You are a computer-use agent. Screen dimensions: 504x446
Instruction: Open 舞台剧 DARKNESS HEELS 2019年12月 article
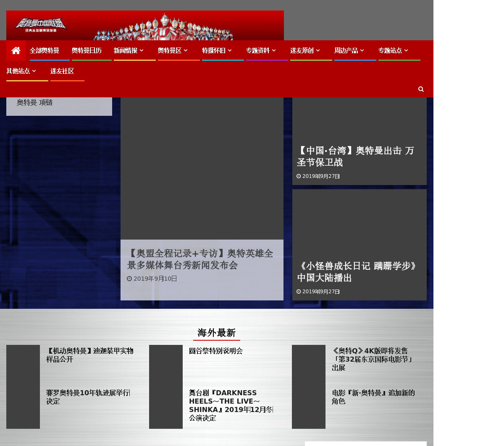click(x=231, y=405)
